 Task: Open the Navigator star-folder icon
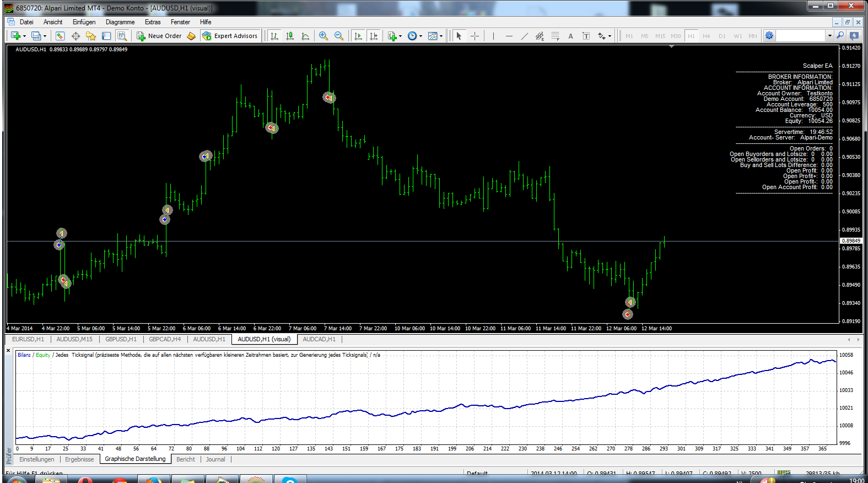point(91,36)
